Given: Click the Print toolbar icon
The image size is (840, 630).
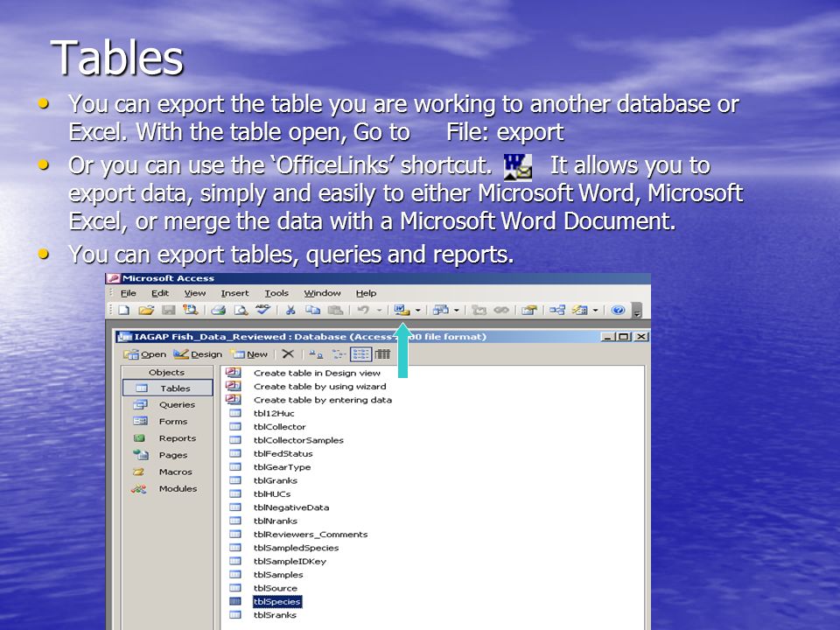Looking at the screenshot, I should pos(218,310).
